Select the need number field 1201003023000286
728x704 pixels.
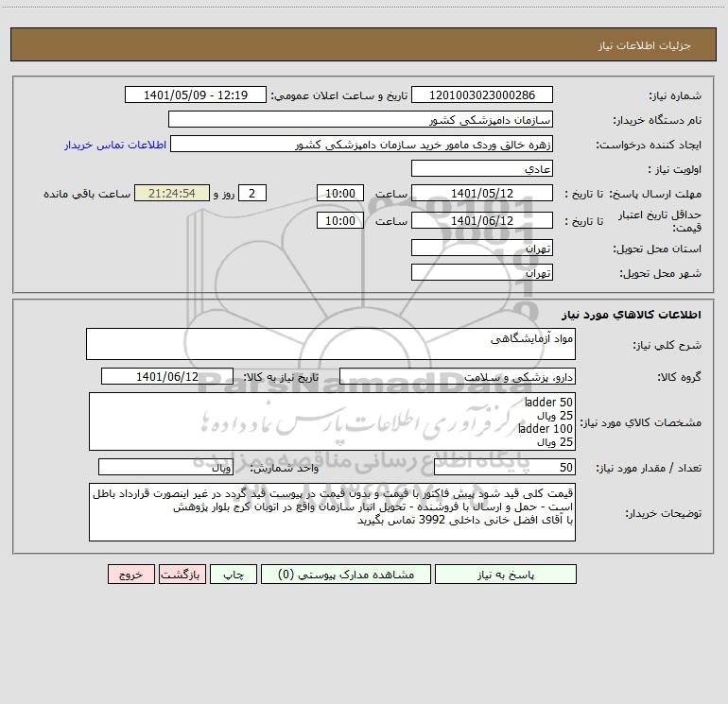point(482,94)
